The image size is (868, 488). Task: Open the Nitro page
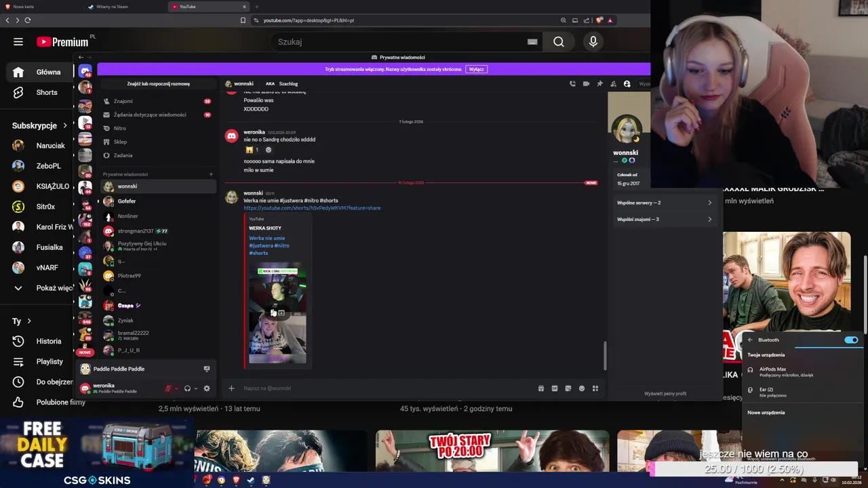pyautogui.click(x=157, y=128)
